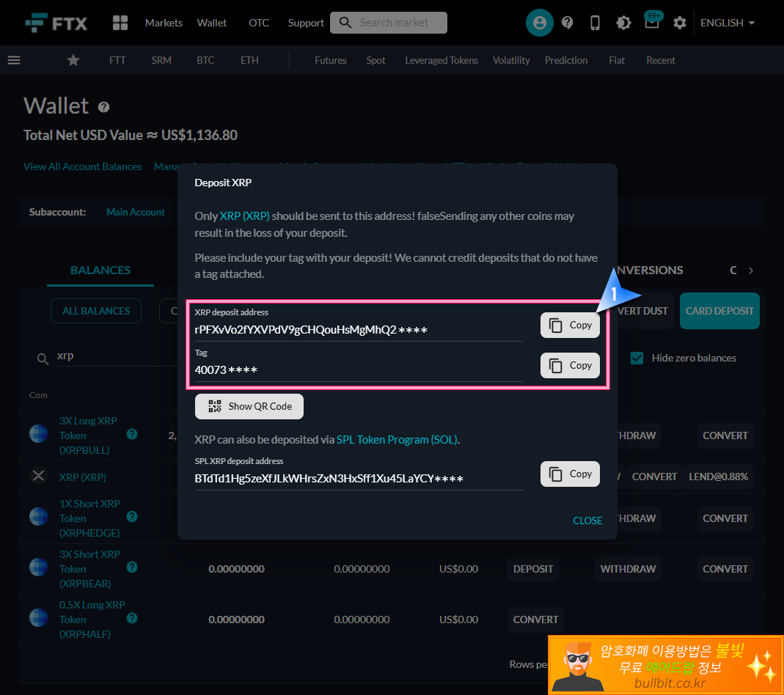Viewport: 784px width, 695px height.
Task: Select the BTC market shortcut
Action: pyautogui.click(x=205, y=60)
